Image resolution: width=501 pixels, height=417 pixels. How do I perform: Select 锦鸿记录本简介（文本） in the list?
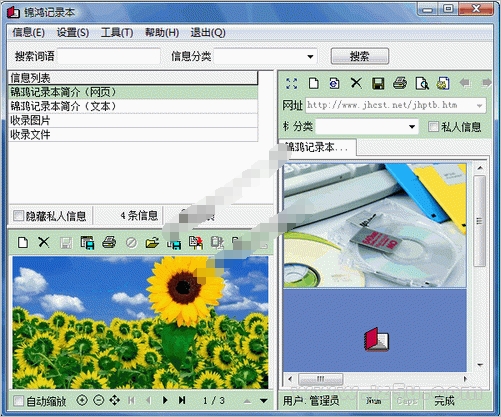(133, 106)
